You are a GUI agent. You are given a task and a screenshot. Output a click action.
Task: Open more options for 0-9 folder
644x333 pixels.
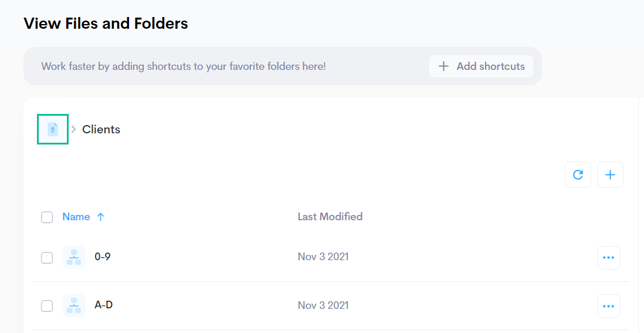click(609, 258)
